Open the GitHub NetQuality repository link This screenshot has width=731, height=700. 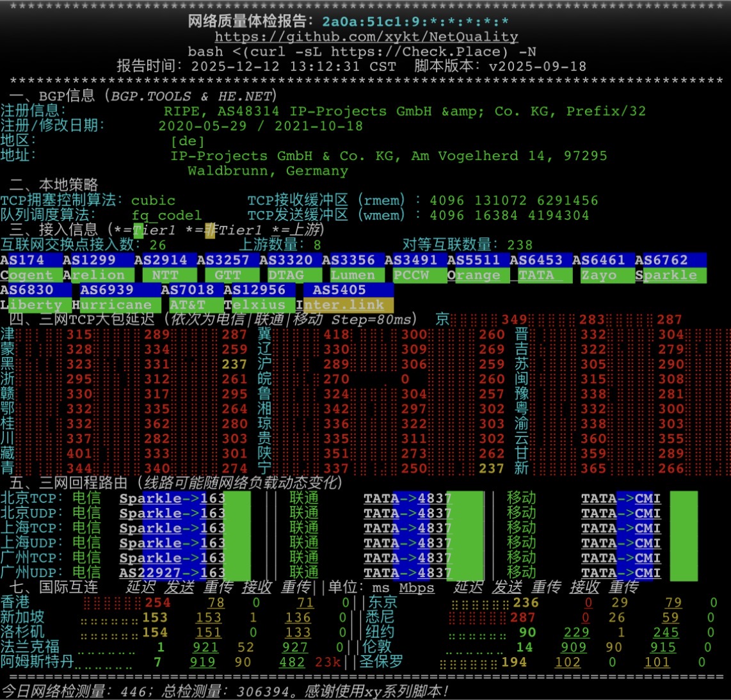point(366,37)
